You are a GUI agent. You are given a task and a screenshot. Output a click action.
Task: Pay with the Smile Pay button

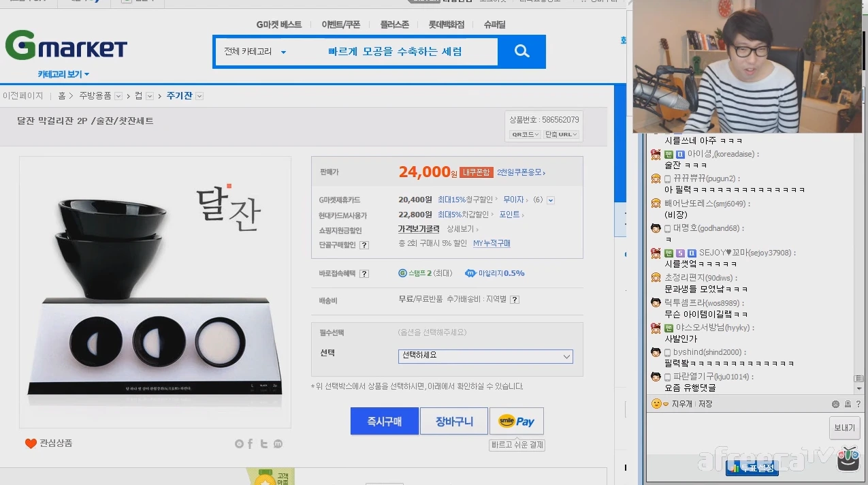coord(517,422)
